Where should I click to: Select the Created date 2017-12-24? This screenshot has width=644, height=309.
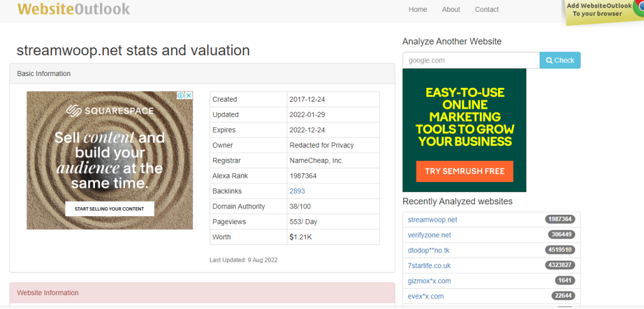point(307,99)
